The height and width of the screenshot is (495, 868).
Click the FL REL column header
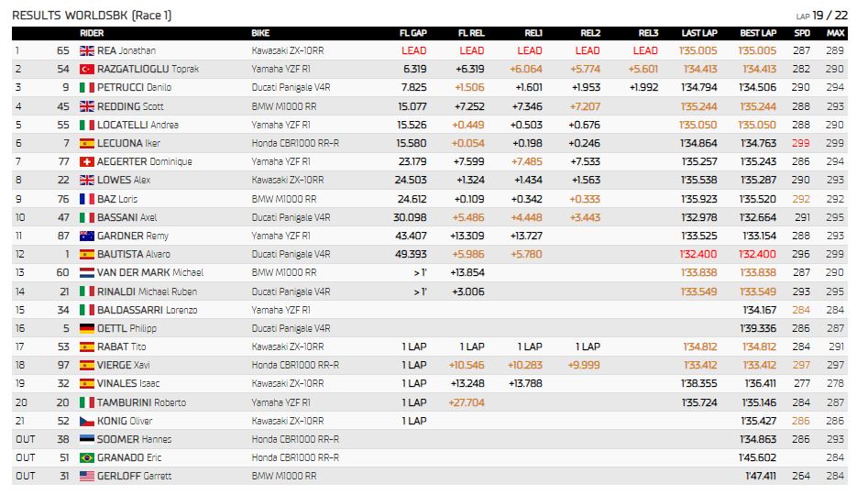(x=471, y=33)
